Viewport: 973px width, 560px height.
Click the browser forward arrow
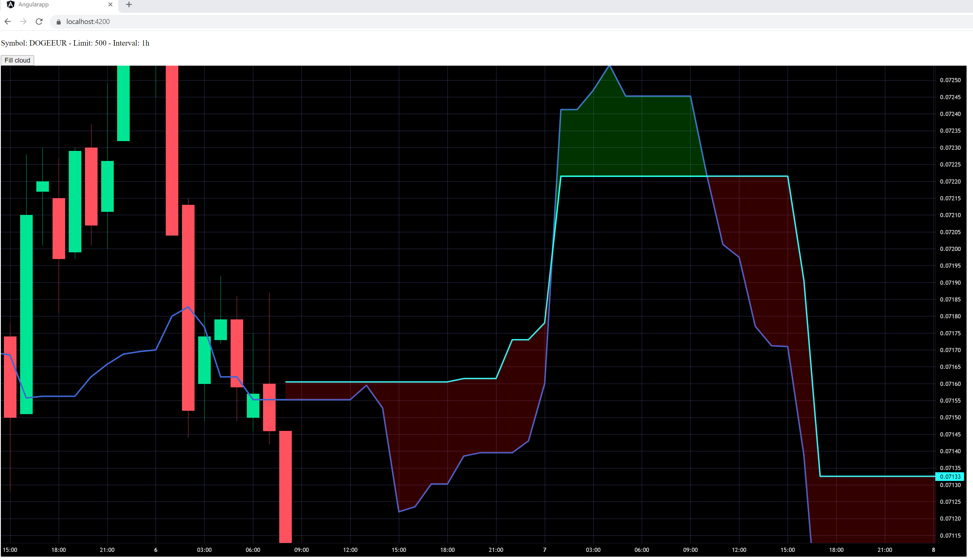pos(23,22)
